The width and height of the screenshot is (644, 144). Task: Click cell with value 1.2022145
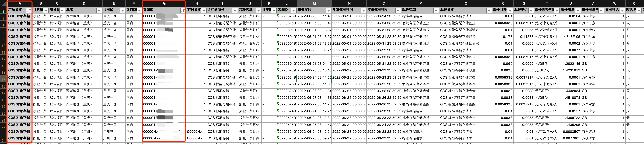point(570,64)
